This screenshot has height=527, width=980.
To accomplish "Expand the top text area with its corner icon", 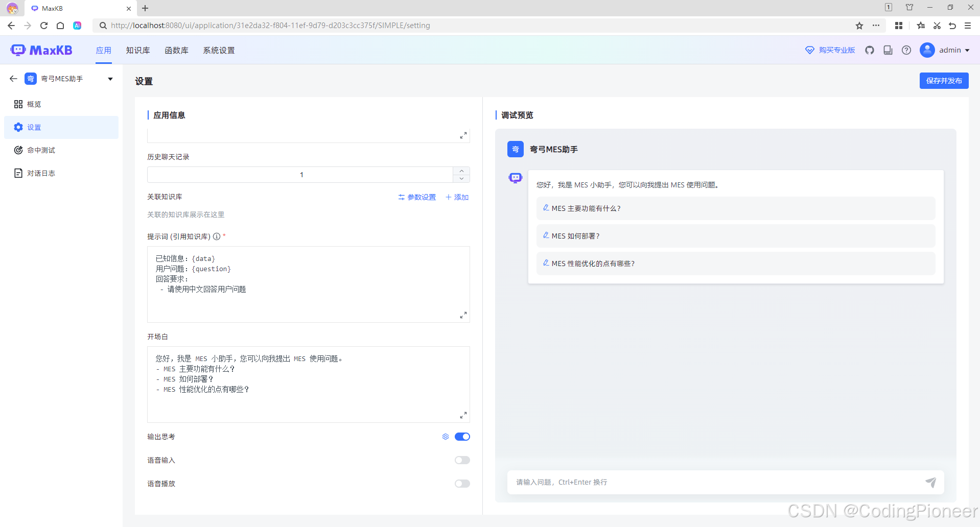I will click(x=463, y=135).
